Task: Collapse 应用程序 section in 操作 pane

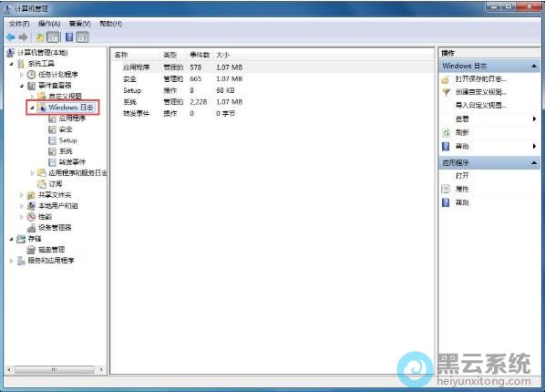Action: (534, 162)
